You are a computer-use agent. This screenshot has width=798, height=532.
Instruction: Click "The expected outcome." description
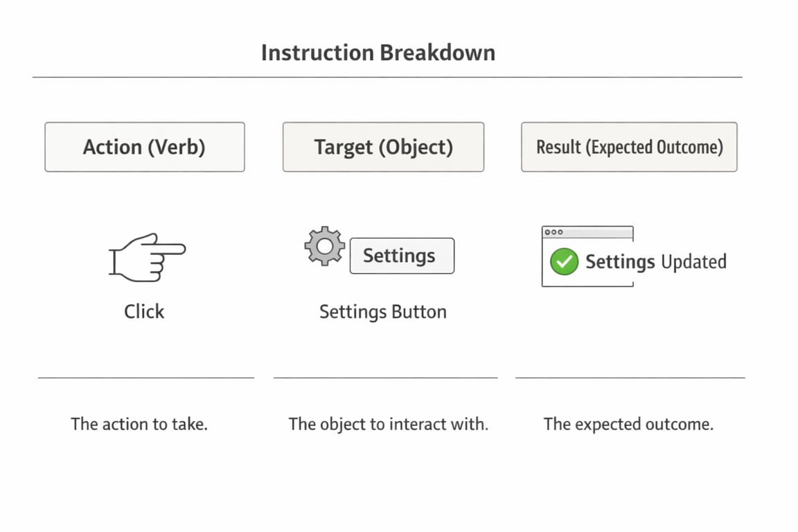coord(628,424)
